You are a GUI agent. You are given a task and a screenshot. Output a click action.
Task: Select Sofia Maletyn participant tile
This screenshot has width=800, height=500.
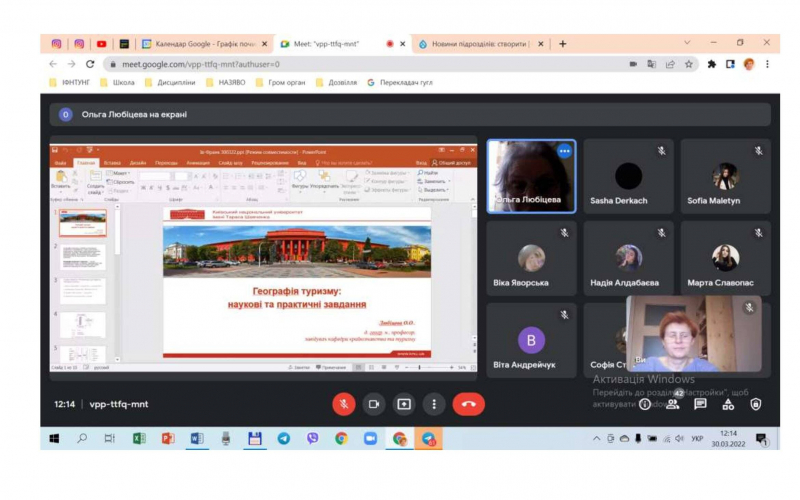[x=726, y=177]
